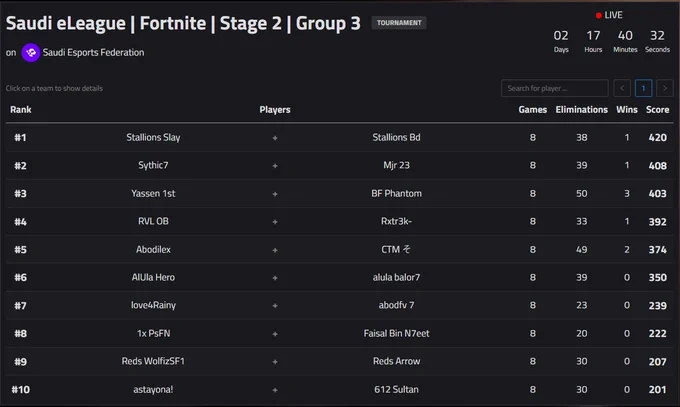
Task: Open the Saudi Esports Federation link
Action: tap(93, 53)
